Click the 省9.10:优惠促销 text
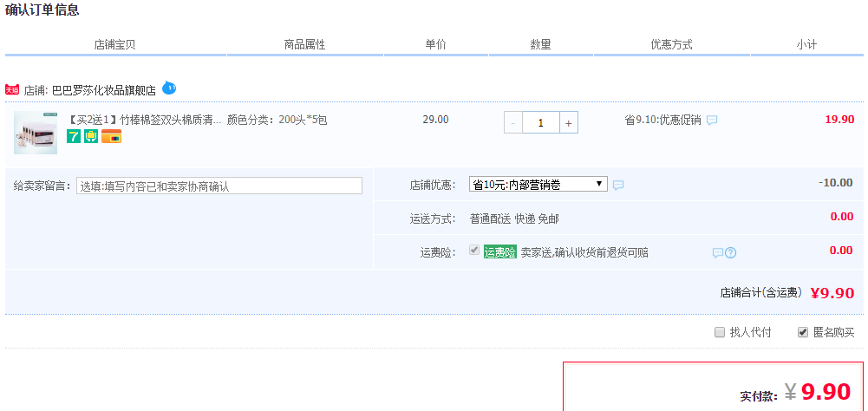Viewport: 868px width, 411px height. pyautogui.click(x=663, y=120)
